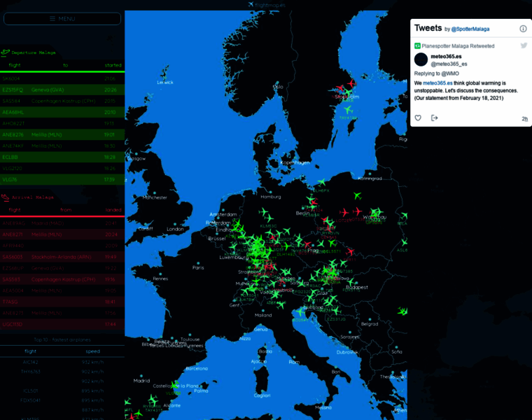The width and height of the screenshot is (532, 420).
Task: Click the 'started' column header in departures
Action: tap(113, 65)
